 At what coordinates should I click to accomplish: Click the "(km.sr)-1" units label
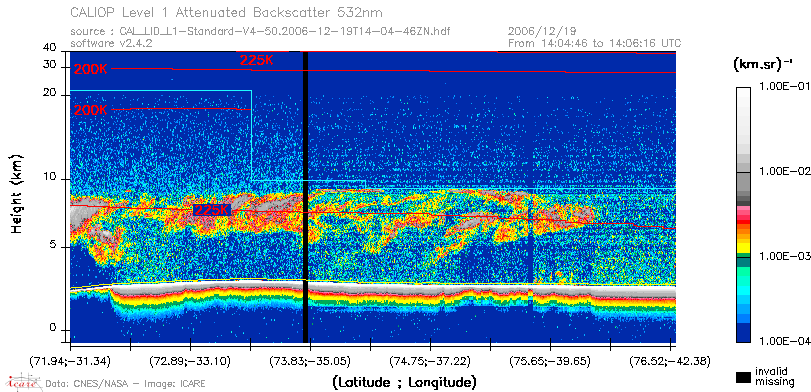click(x=763, y=65)
